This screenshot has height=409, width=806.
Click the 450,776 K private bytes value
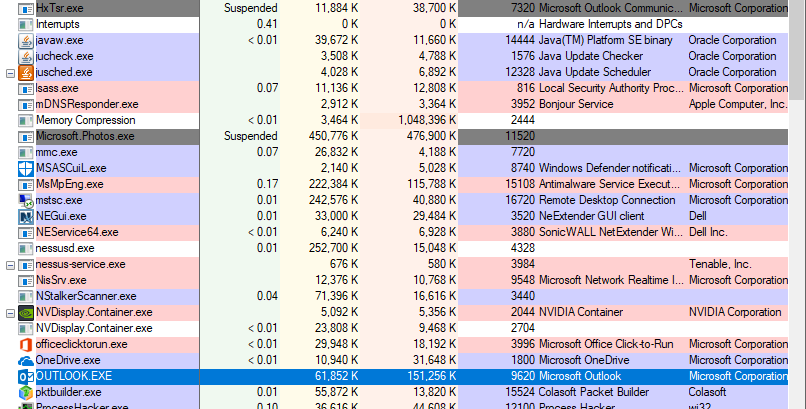click(x=334, y=136)
